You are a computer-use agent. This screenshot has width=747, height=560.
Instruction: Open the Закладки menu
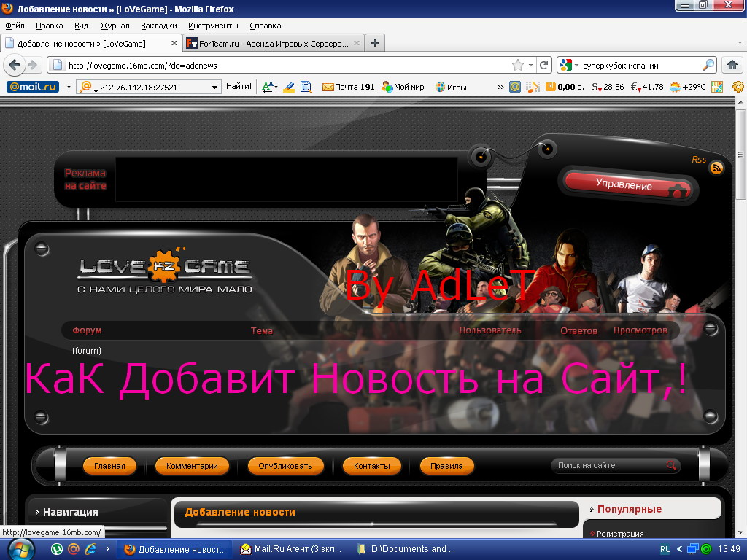point(158,26)
